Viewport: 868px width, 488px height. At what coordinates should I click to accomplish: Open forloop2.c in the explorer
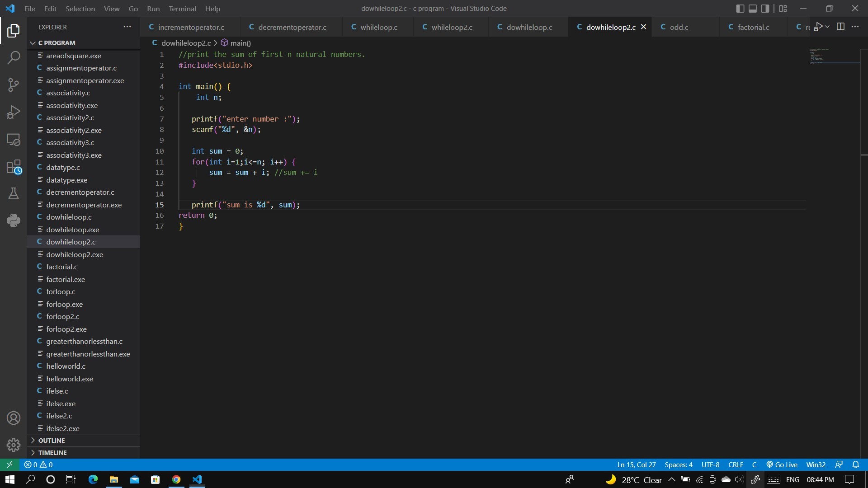62,317
